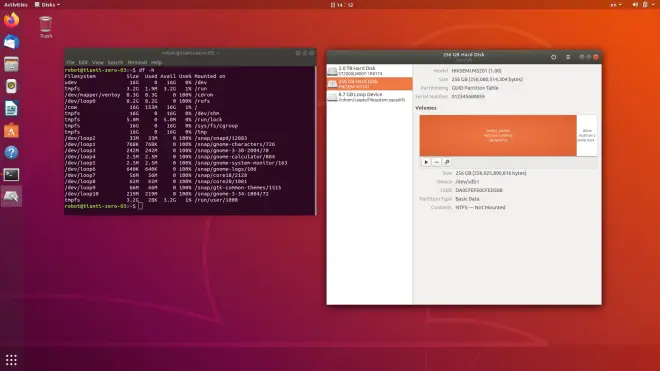Select the 256 GB Hard Disk entry
Image resolution: width=660 pixels, height=371 pixels.
tap(370, 84)
